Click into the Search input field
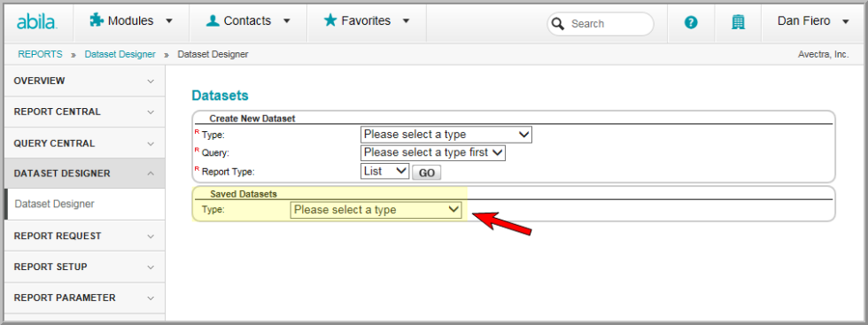This screenshot has height=325, width=868. coord(609,24)
